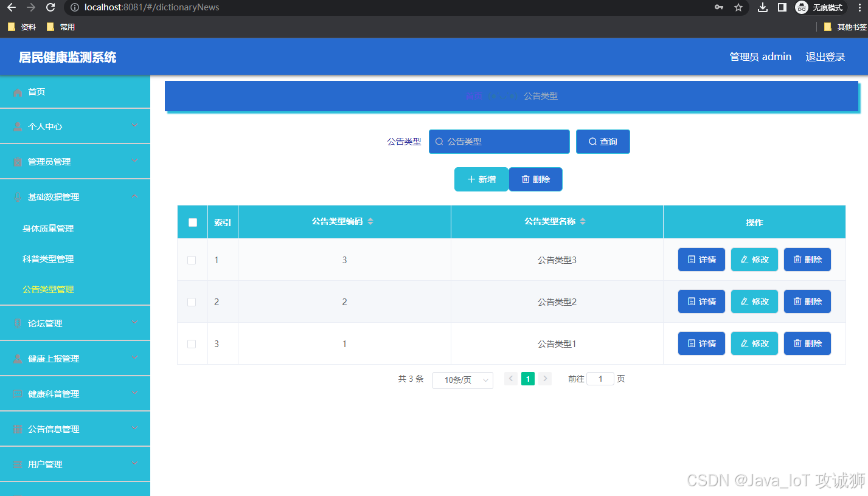Viewport: 868px width, 496px height.
Task: Expand 健康科普管理 with its chevron
Action: [x=135, y=393]
